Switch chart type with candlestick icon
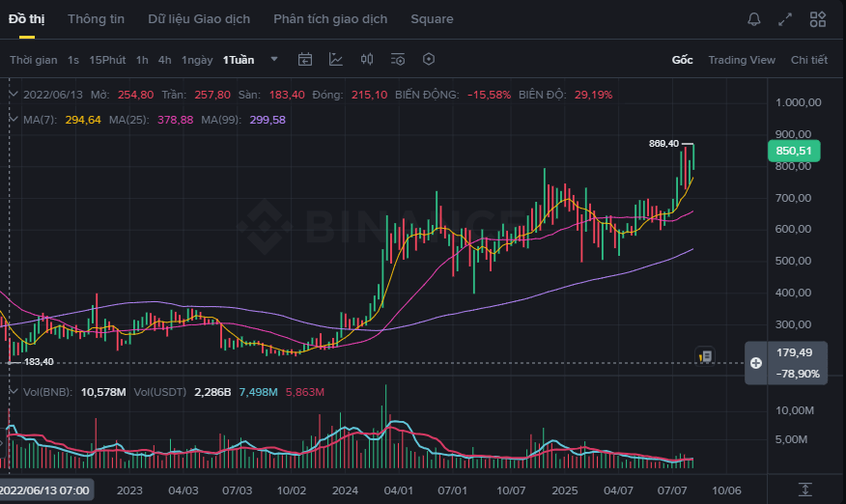846x504 pixels. [x=367, y=59]
